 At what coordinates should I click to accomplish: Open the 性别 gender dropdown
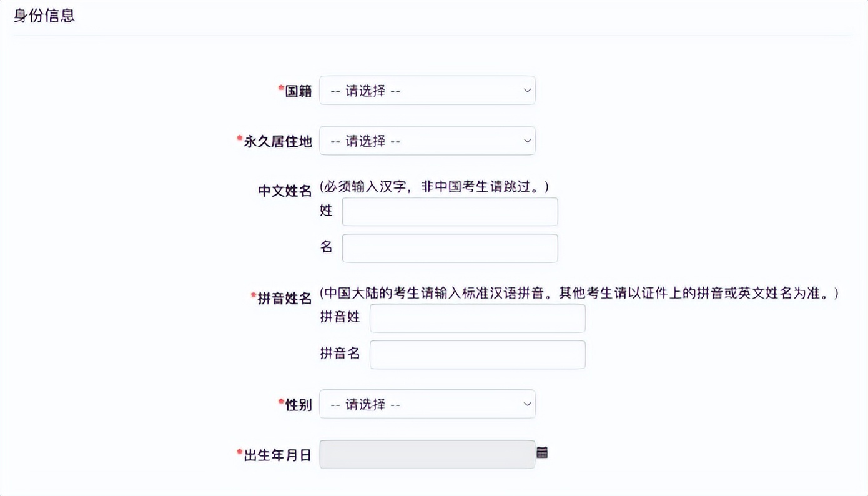(427, 404)
